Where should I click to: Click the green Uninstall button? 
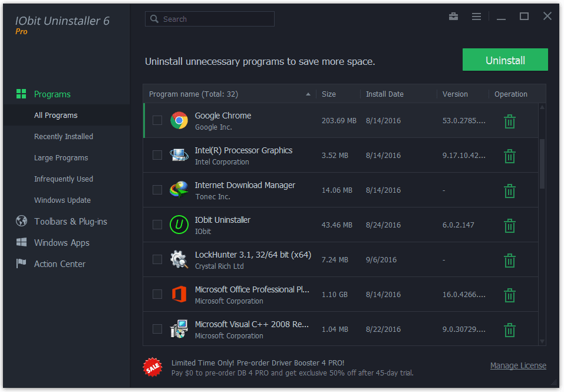[505, 60]
